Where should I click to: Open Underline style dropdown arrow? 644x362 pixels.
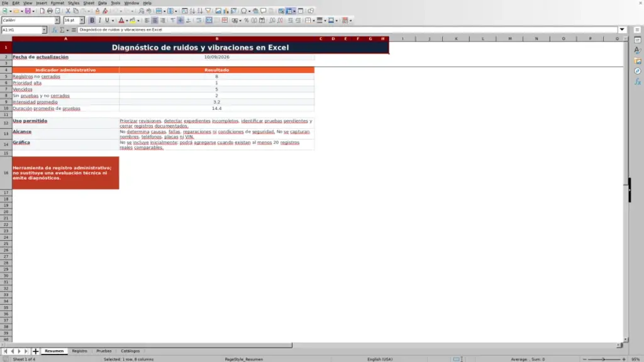tap(113, 21)
